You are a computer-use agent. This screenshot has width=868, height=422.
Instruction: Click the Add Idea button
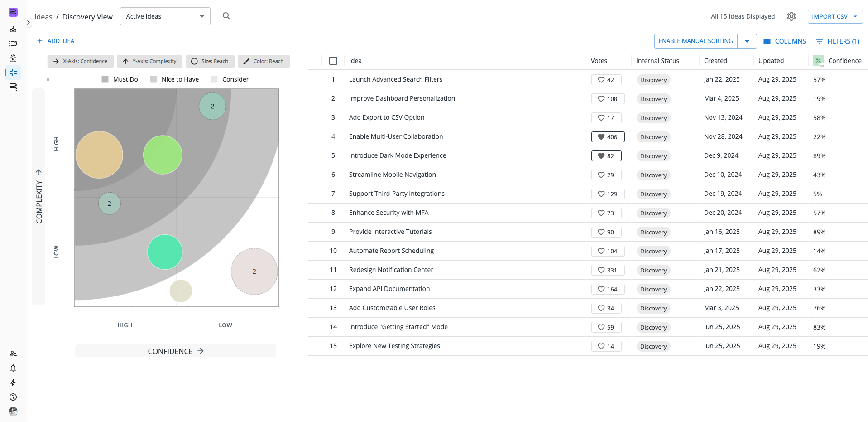(x=56, y=41)
